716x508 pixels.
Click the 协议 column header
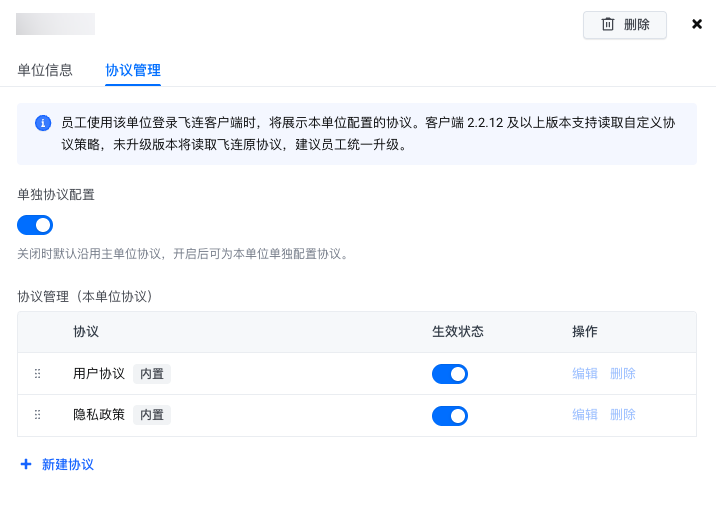point(86,332)
